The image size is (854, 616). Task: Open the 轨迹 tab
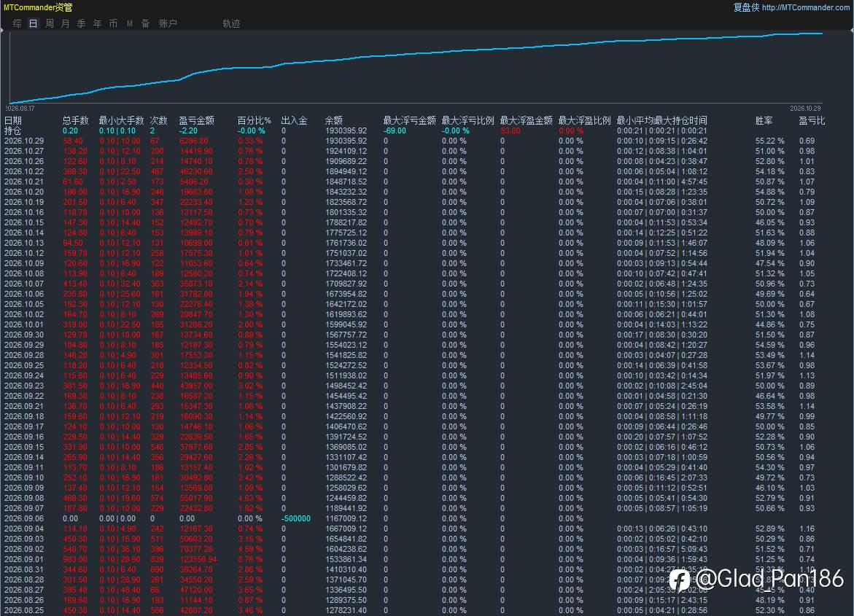tap(231, 23)
